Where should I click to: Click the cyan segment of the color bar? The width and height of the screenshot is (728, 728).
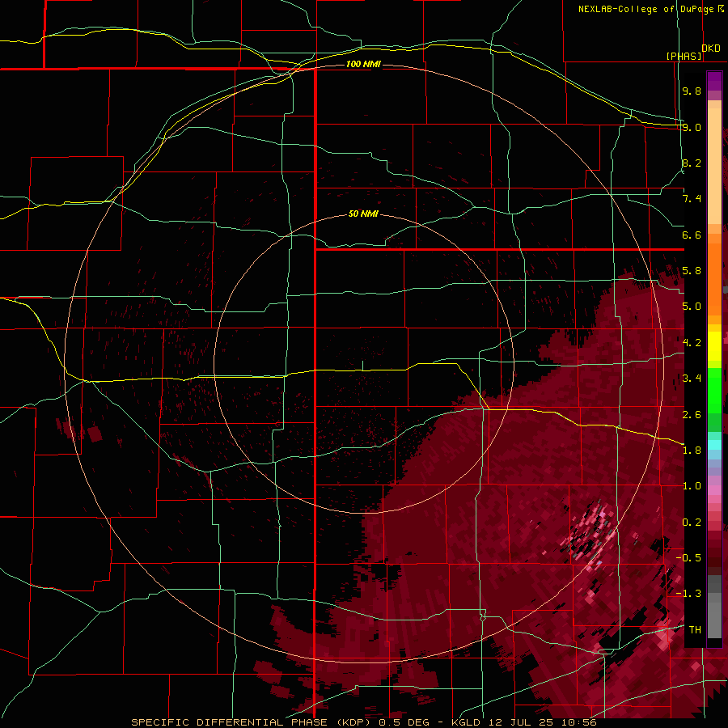click(714, 444)
